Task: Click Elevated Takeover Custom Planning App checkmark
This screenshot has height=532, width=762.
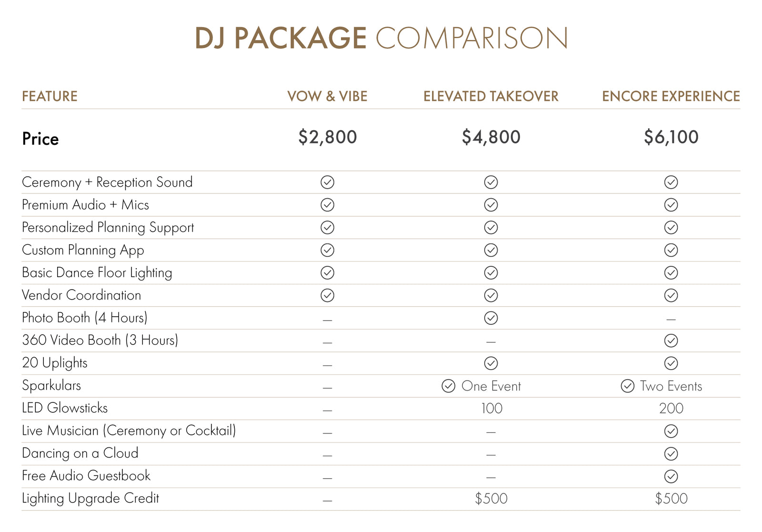Action: [x=491, y=250]
